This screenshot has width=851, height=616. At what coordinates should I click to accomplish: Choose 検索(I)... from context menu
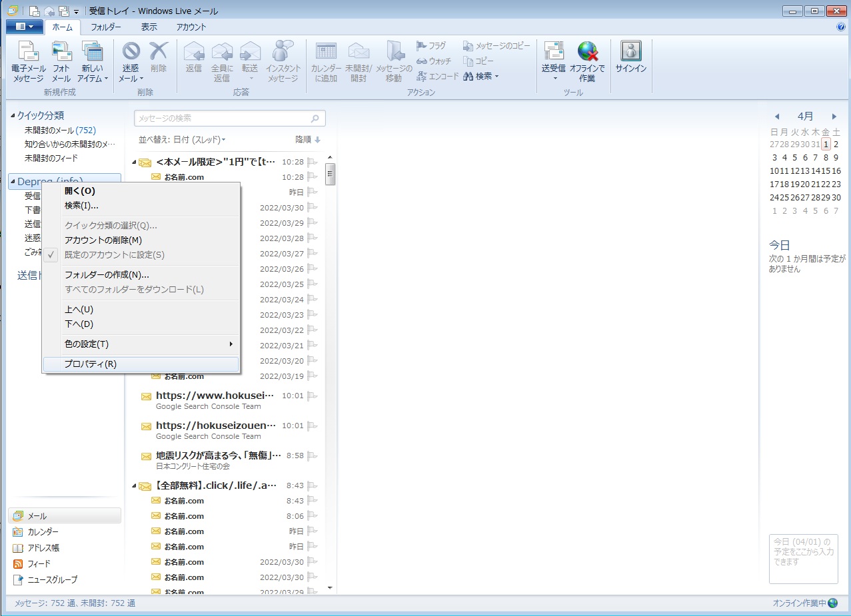point(141,205)
